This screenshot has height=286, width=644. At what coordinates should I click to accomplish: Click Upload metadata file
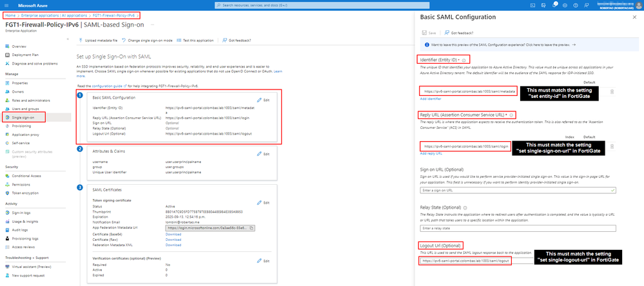coord(98,41)
